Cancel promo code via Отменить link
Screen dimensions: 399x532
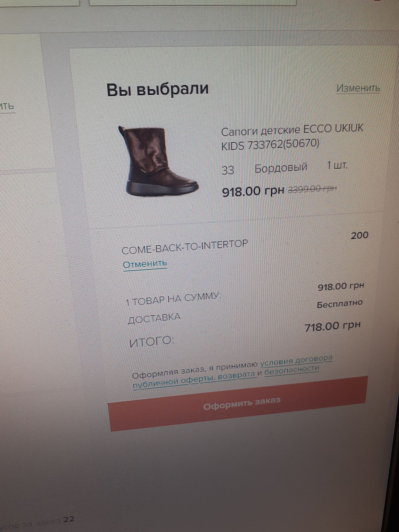145,264
